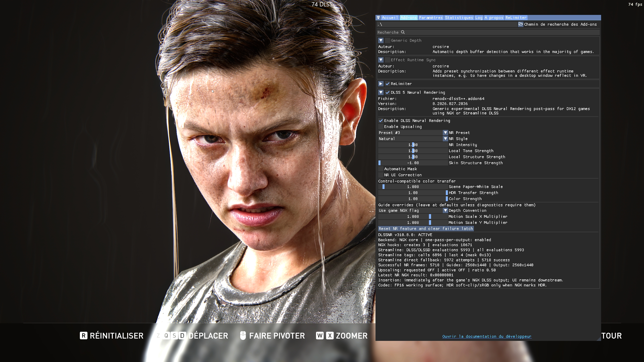This screenshot has width=644, height=362.
Task: Click the Local Structure Strength slider
Action: 413,157
